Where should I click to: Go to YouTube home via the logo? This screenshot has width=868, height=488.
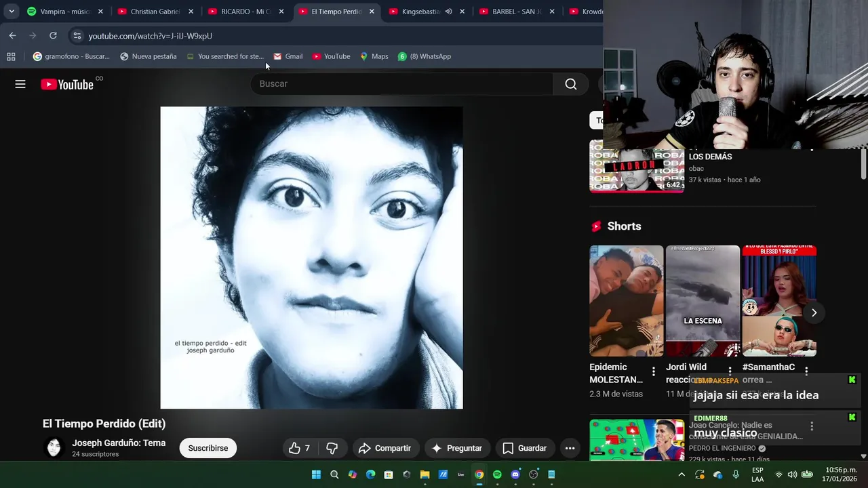click(x=67, y=84)
